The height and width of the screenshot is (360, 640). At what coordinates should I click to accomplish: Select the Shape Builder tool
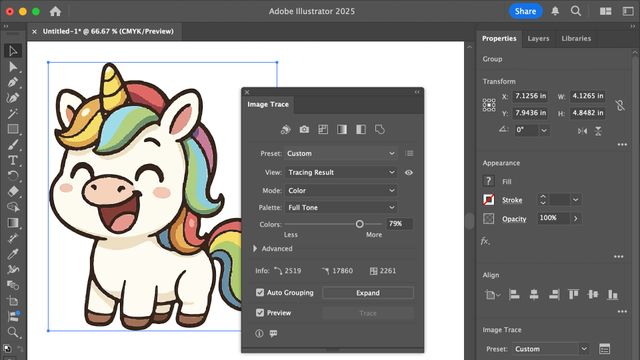pyautogui.click(x=13, y=207)
